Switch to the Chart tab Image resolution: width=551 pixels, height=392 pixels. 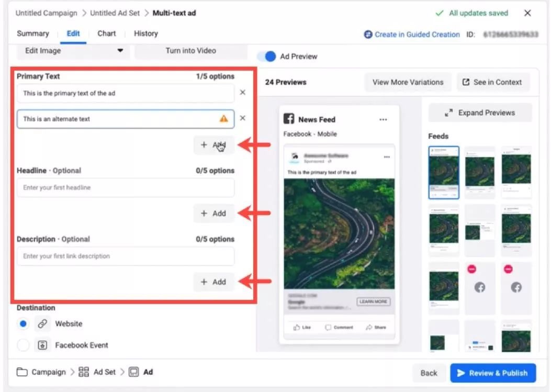(106, 33)
